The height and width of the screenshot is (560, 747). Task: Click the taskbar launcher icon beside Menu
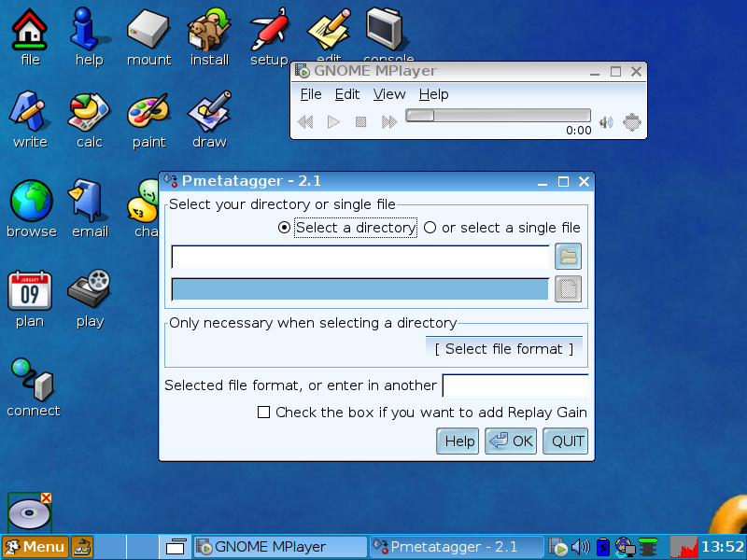pyautogui.click(x=82, y=547)
